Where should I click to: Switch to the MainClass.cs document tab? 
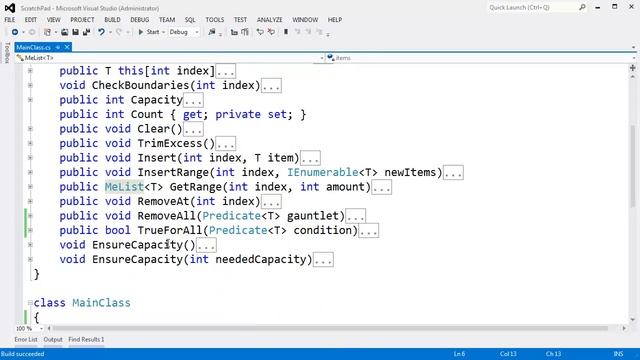click(x=34, y=47)
